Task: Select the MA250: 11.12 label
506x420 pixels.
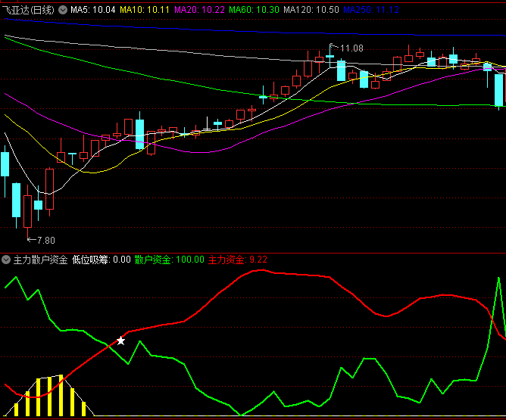Action: coord(371,10)
